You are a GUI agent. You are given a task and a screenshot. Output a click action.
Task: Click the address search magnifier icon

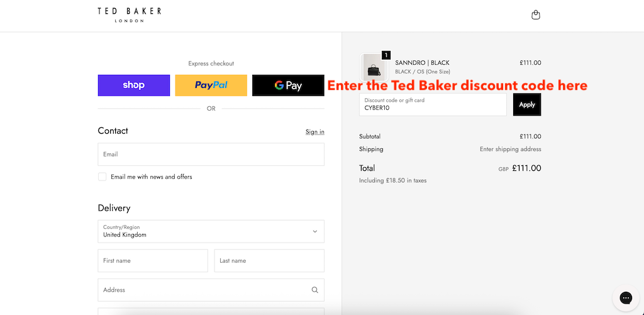[x=314, y=290]
